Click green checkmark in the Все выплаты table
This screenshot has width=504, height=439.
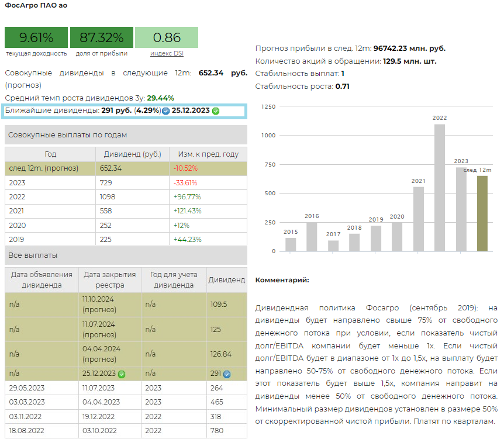[122, 374]
